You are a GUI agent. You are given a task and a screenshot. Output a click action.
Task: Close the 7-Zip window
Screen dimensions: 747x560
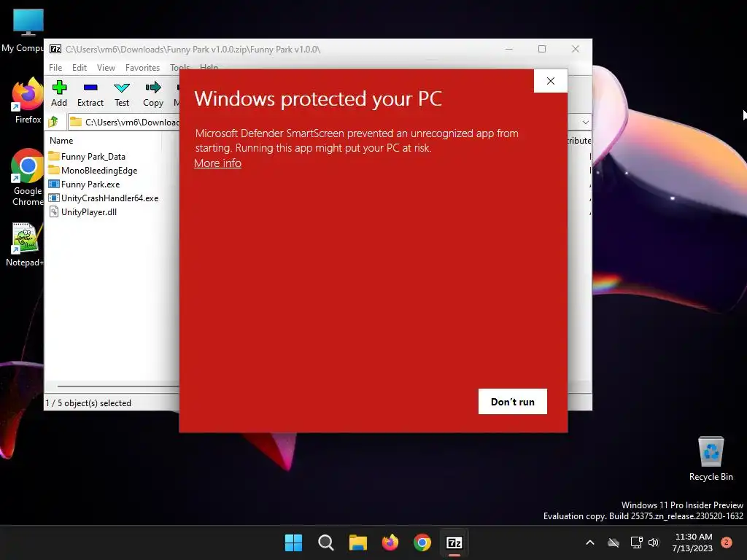coord(575,49)
